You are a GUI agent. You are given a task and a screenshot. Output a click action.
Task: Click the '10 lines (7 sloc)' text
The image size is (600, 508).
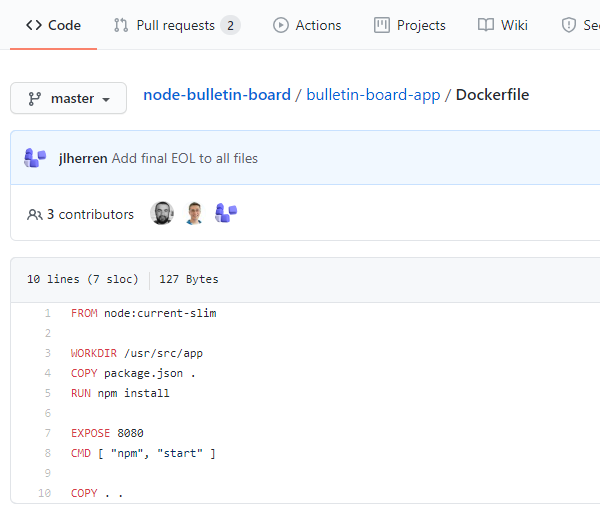pos(83,279)
